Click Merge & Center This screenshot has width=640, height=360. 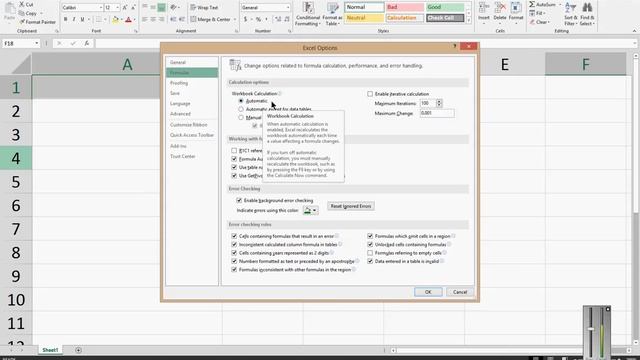click(x=210, y=19)
